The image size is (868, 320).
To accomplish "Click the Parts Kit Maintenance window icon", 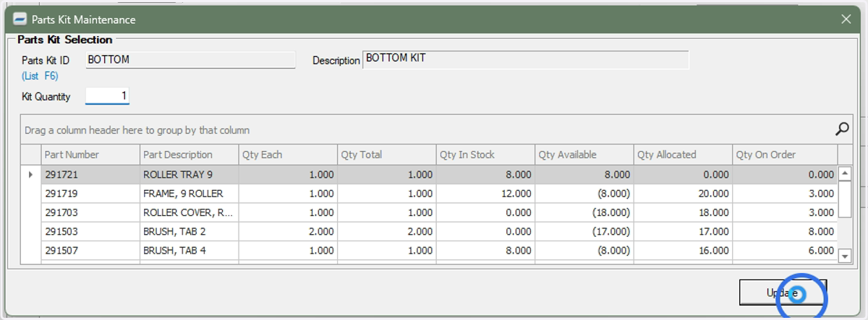I will point(20,20).
